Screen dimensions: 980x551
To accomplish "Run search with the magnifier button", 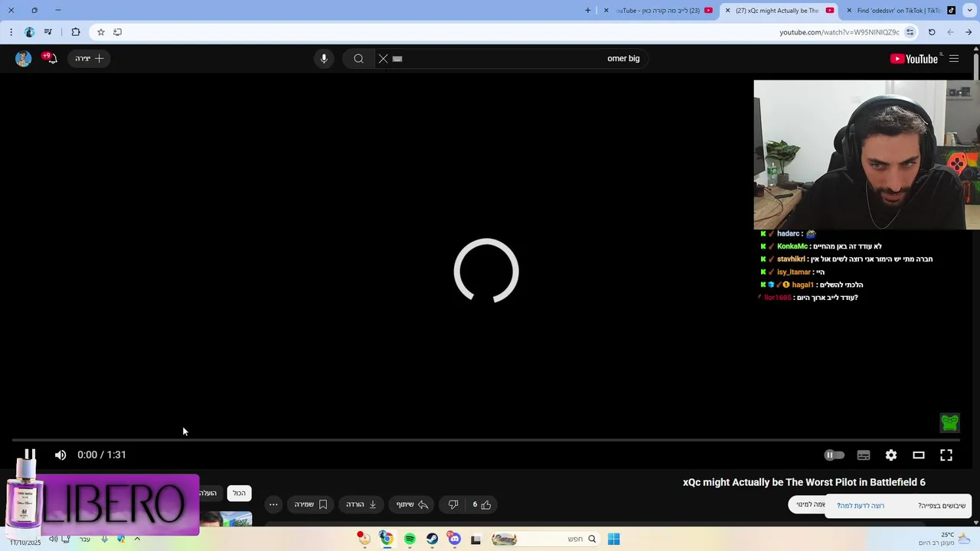I will pos(358,58).
